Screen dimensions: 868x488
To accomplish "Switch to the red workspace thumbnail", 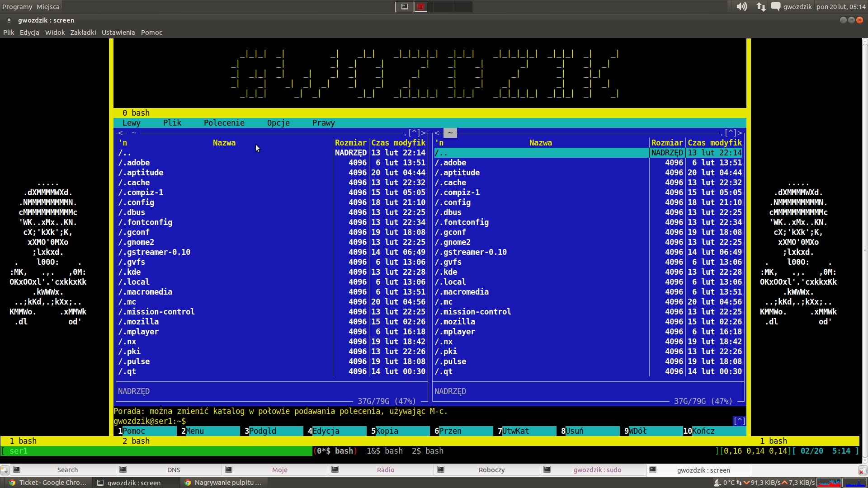I will (421, 6).
